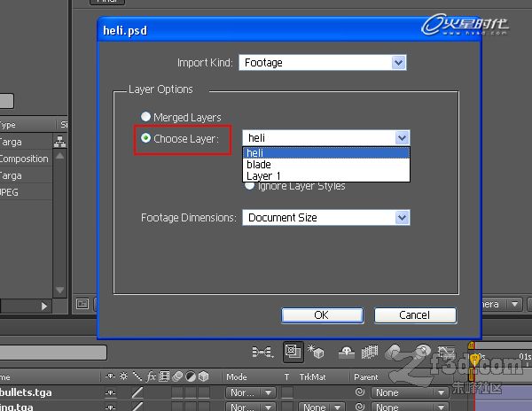532x411 pixels.
Task: Choose blade in the layer list
Action: click(x=326, y=165)
